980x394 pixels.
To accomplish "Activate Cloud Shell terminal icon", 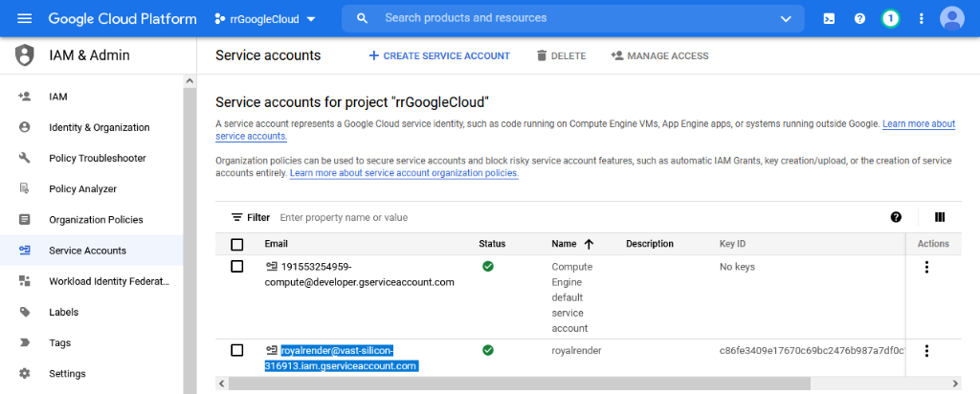I will [829, 19].
